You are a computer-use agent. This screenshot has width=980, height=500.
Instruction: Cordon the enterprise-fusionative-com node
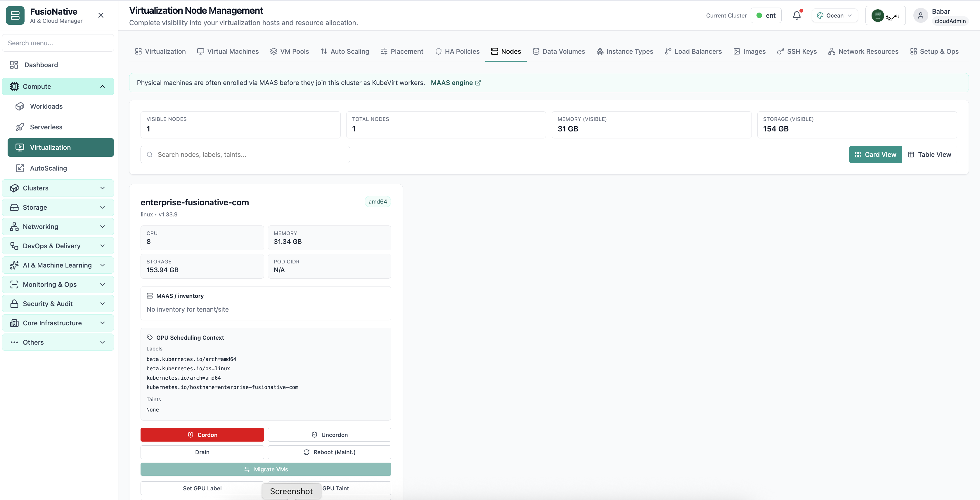pos(202,435)
